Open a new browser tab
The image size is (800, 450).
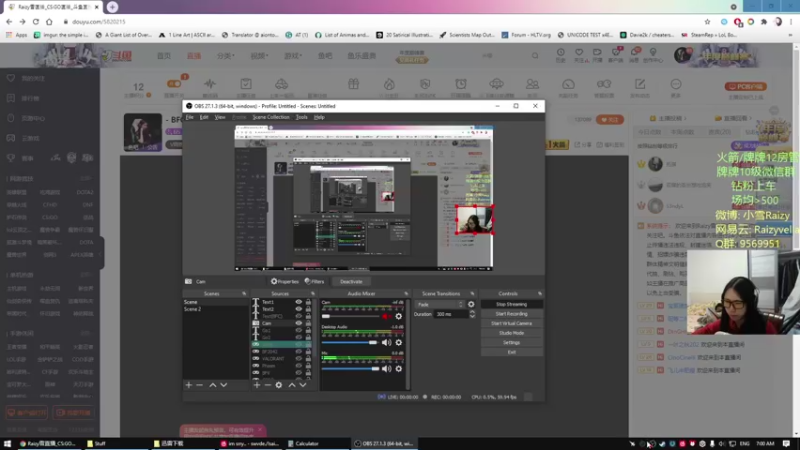[112, 7]
